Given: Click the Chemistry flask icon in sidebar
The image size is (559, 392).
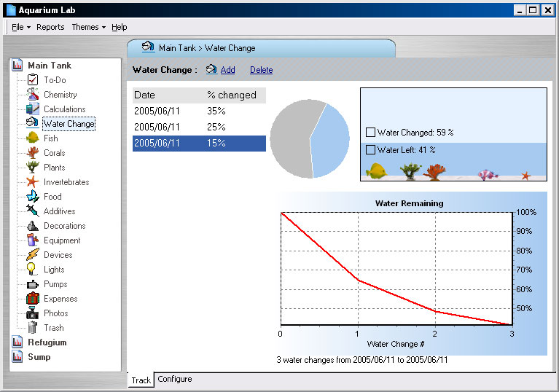Looking at the screenshot, I should [32, 95].
